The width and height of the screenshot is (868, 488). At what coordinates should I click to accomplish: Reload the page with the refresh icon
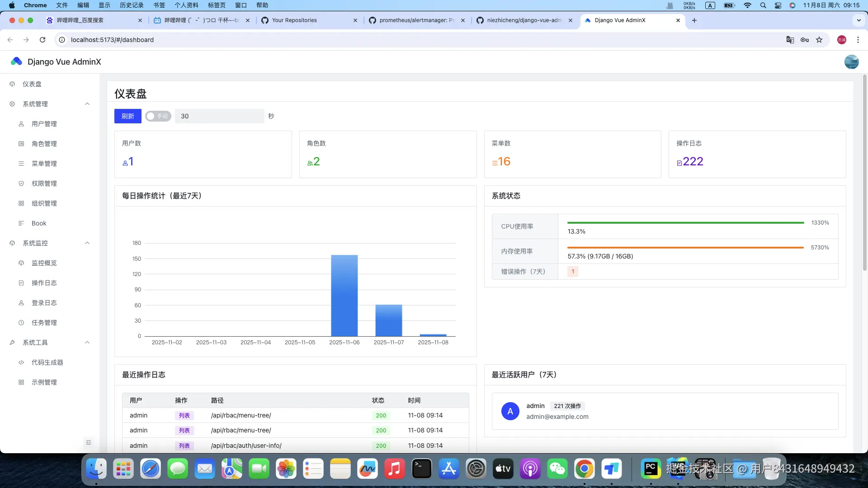[42, 40]
